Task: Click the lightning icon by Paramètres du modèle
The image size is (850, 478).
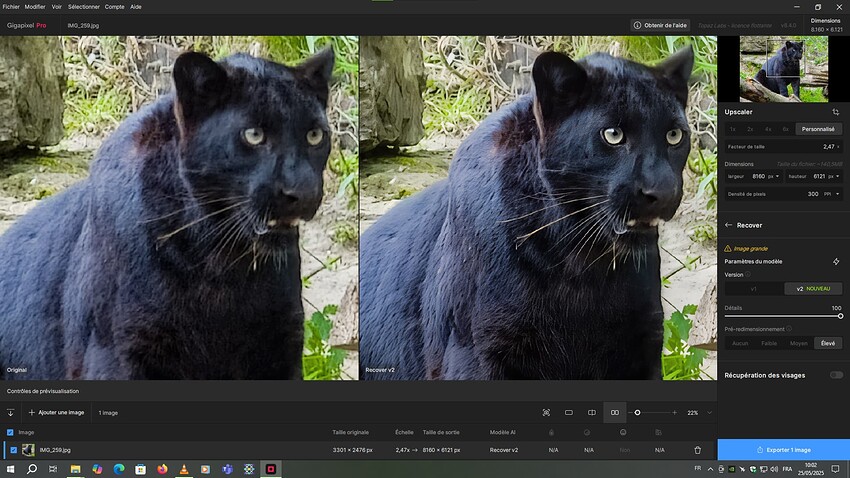Action: (836, 262)
